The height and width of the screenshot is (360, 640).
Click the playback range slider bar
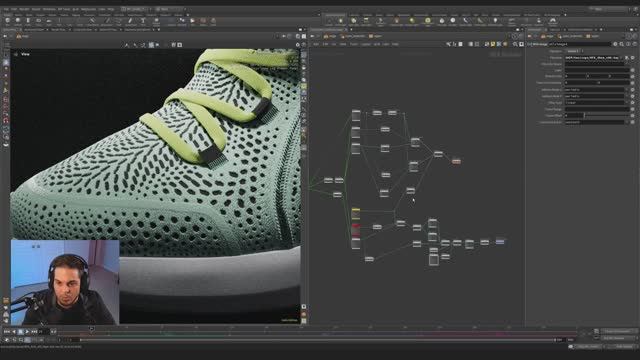click(x=318, y=340)
